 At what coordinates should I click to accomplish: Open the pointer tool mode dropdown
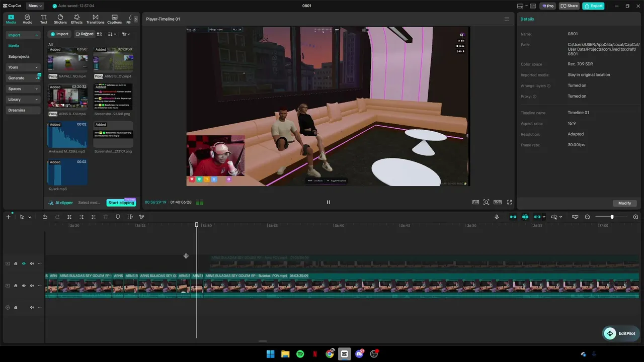pyautogui.click(x=30, y=217)
